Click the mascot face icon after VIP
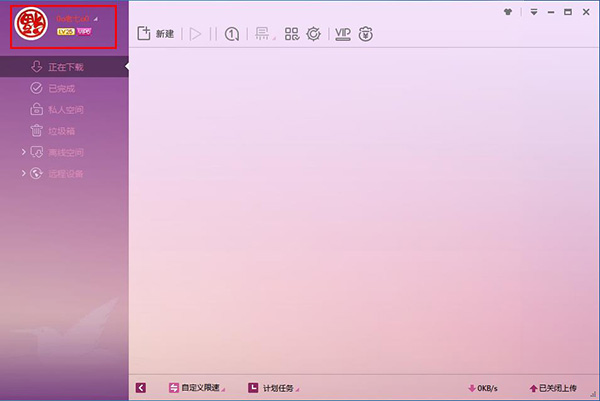The image size is (600, 401). pos(367,34)
